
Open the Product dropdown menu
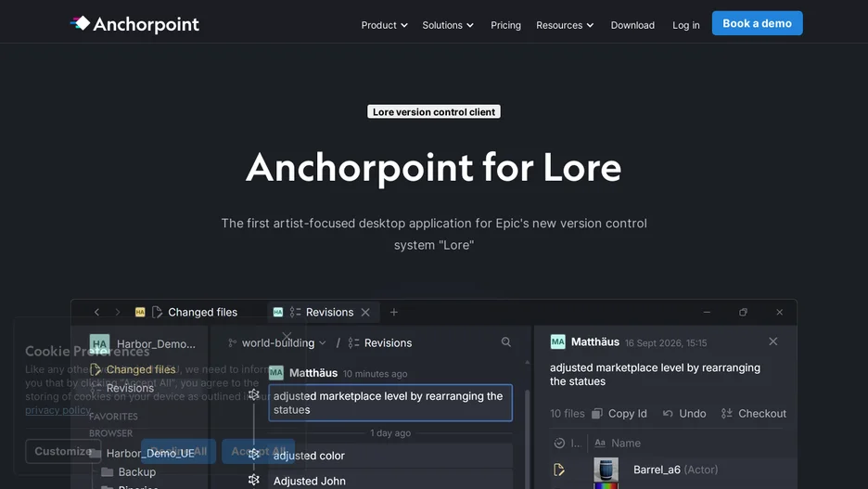[x=384, y=25]
